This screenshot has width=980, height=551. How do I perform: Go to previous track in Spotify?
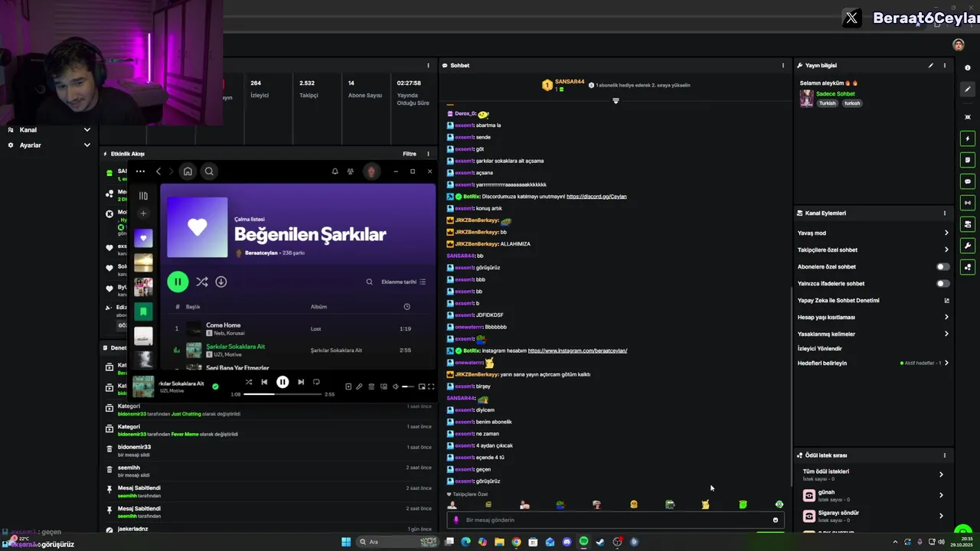click(x=264, y=382)
